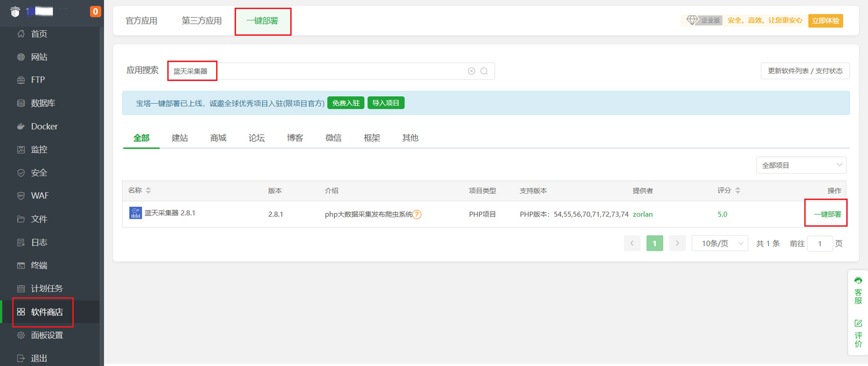The image size is (868, 366).
Task: Click the 软件商店 grid icon
Action: (21, 312)
